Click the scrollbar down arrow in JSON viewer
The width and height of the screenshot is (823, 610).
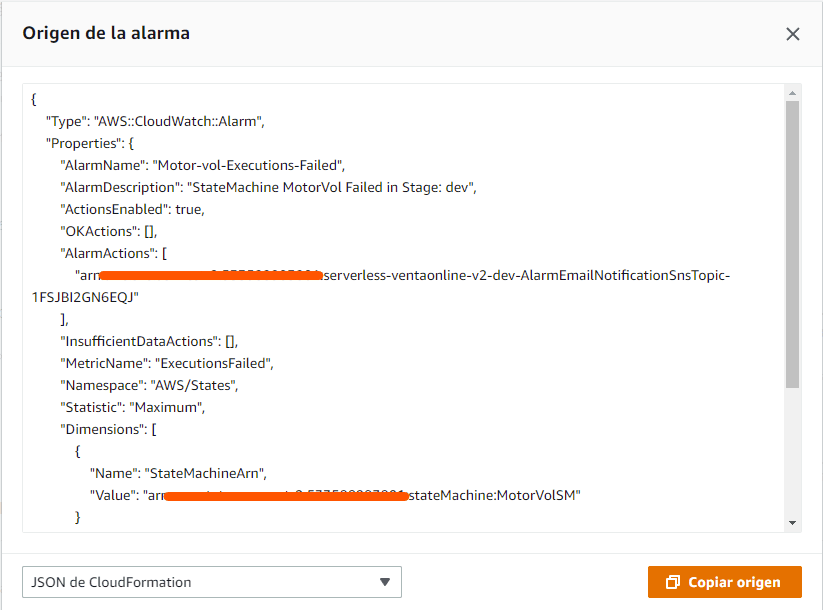click(792, 522)
